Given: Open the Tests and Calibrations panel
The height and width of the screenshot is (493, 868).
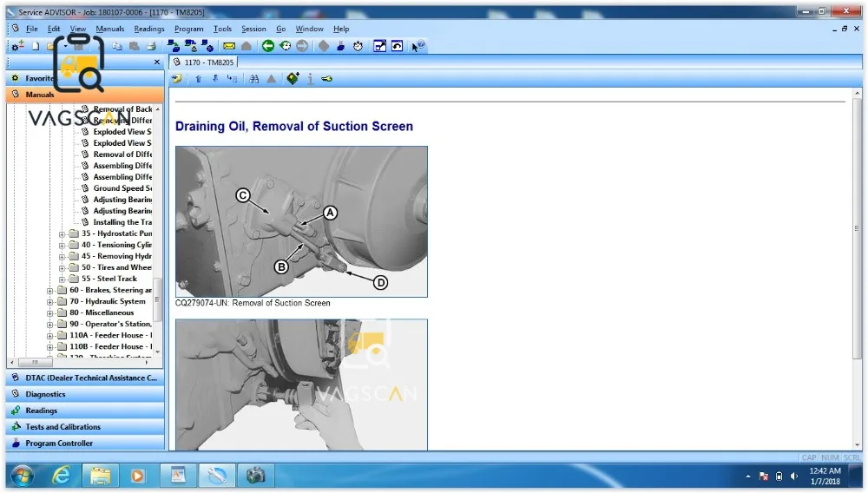Looking at the screenshot, I should pos(85,427).
